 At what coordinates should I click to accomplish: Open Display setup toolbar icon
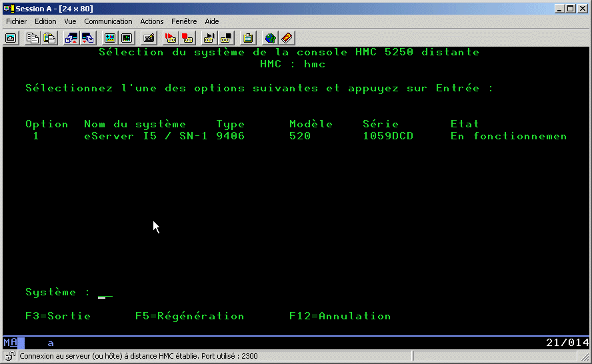110,38
